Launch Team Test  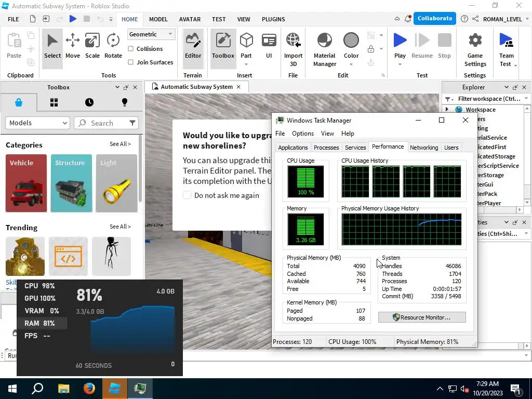[x=506, y=50]
